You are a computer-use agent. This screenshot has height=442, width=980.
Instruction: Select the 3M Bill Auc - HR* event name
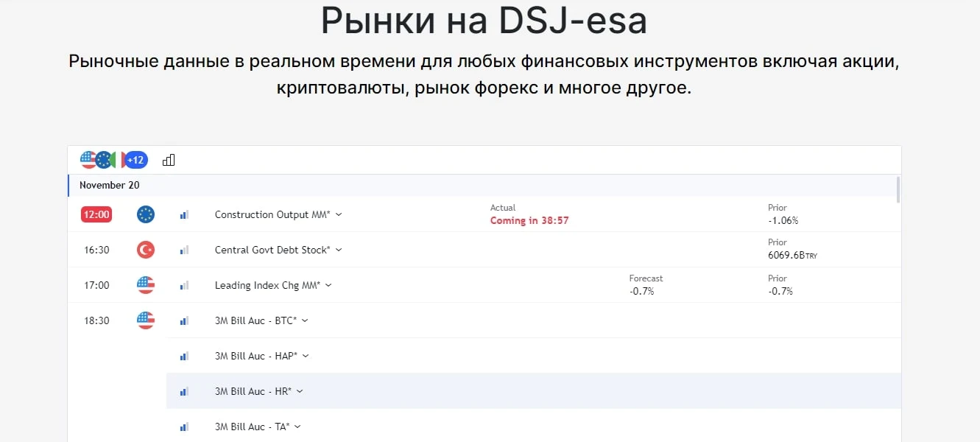tap(253, 391)
